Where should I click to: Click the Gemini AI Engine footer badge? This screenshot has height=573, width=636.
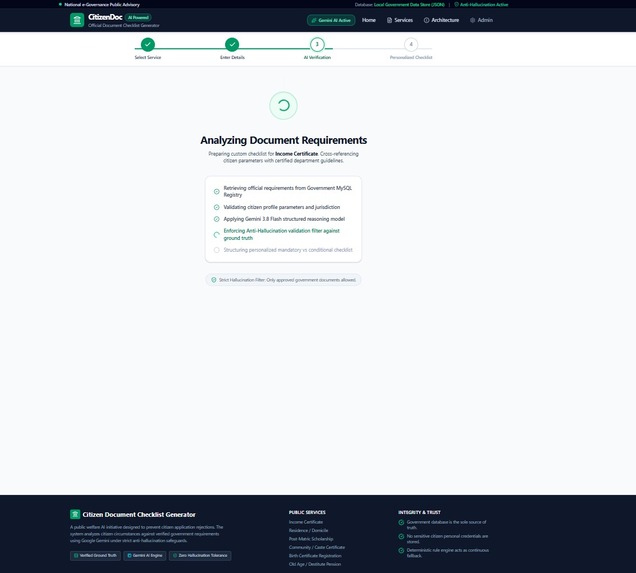[145, 556]
